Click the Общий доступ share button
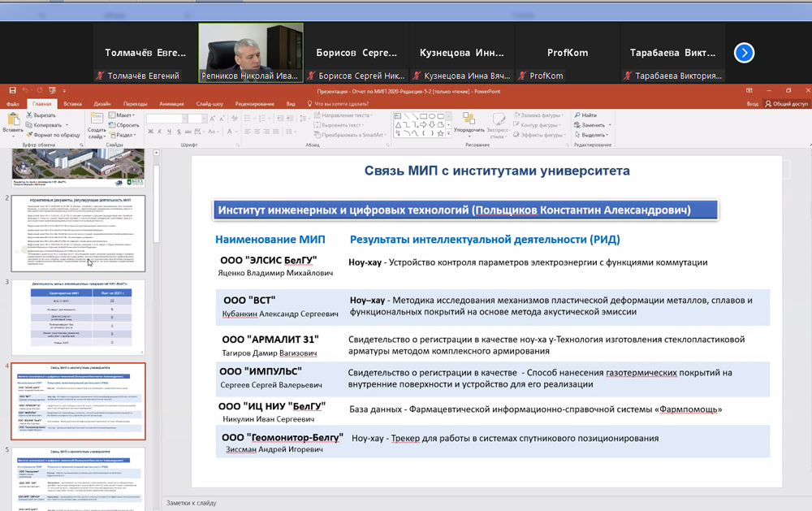The height and width of the screenshot is (511, 812). 786,104
